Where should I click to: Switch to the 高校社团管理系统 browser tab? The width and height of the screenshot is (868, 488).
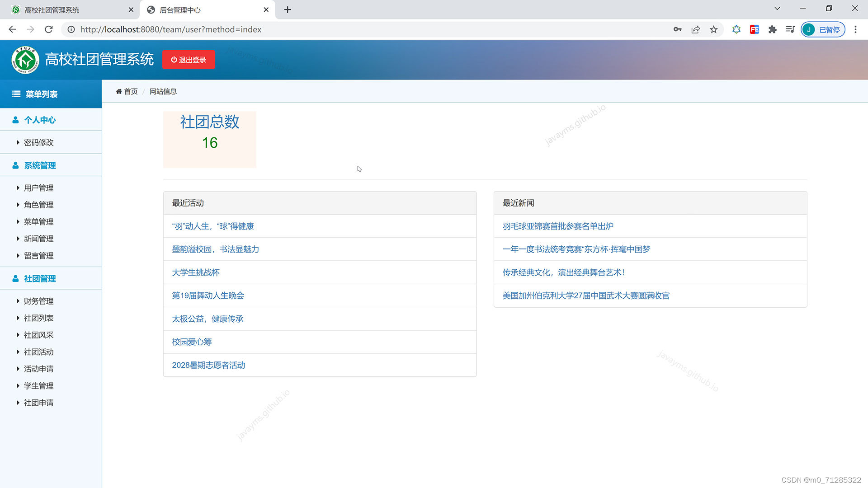[x=52, y=9]
